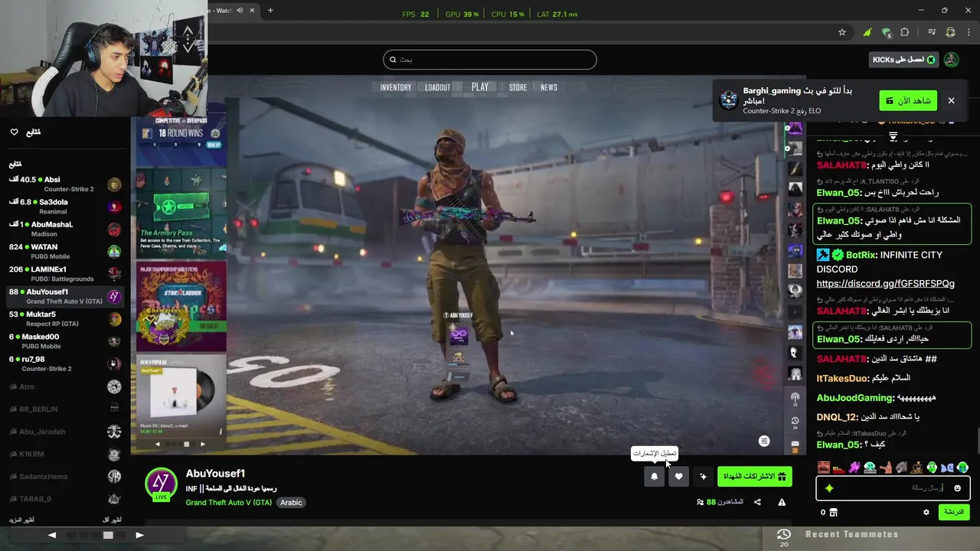The height and width of the screenshot is (551, 980).
Task: Open the Chrome profile avatar in the toolbar
Action: click(x=951, y=32)
